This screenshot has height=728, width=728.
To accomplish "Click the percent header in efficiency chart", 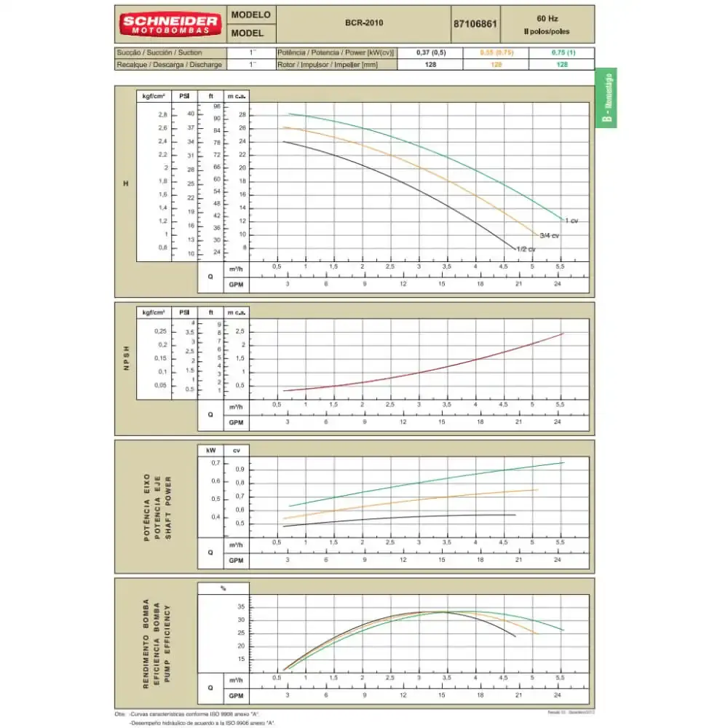I will click(x=223, y=588).
